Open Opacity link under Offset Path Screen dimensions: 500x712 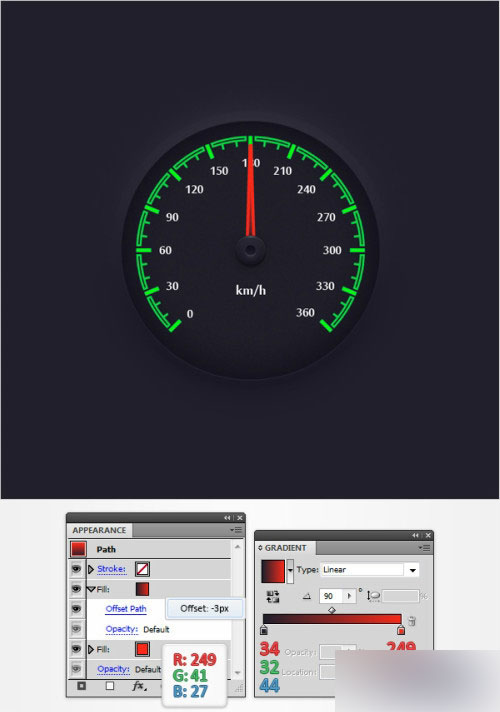point(121,629)
